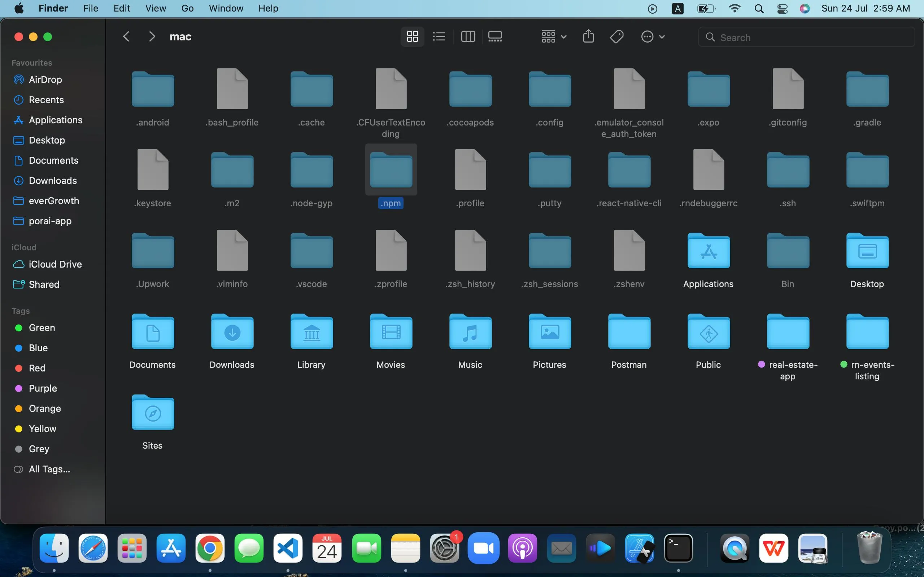The height and width of the screenshot is (577, 924).
Task: Open Terminal from the Dock
Action: pos(678,549)
